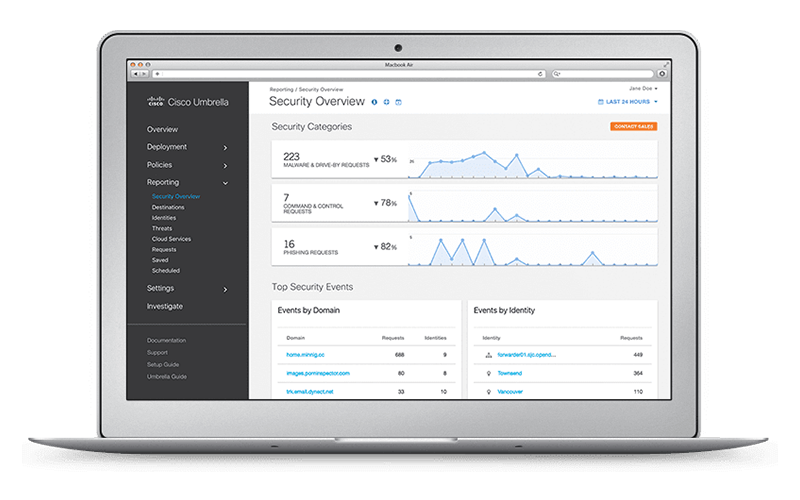The height and width of the screenshot is (500, 800).
Task: Click the info icon beside Security Overview title
Action: (x=374, y=102)
